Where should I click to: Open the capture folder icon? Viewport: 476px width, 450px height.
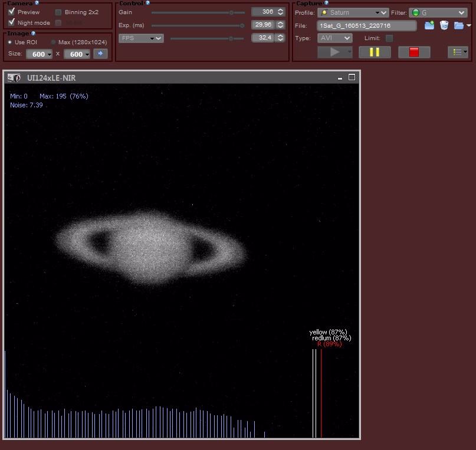458,25
